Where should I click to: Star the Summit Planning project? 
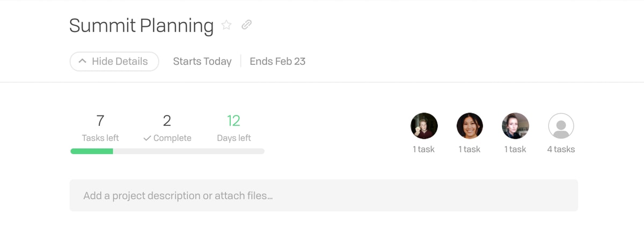(x=226, y=25)
